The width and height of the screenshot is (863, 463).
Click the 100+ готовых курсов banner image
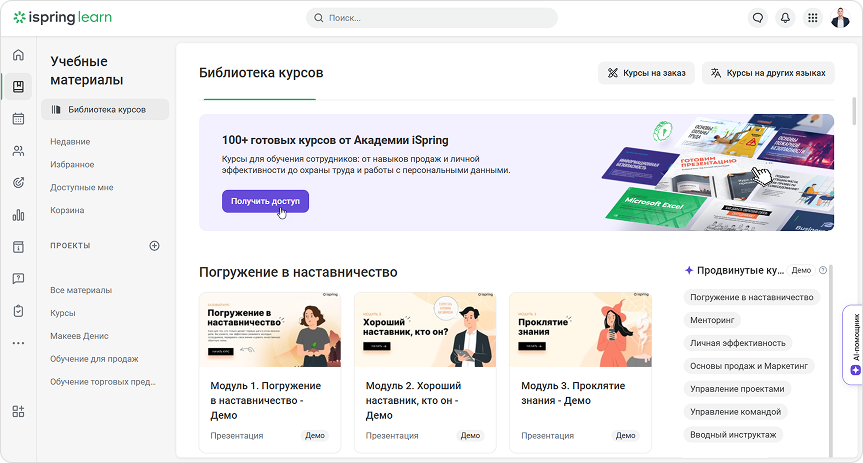718,172
